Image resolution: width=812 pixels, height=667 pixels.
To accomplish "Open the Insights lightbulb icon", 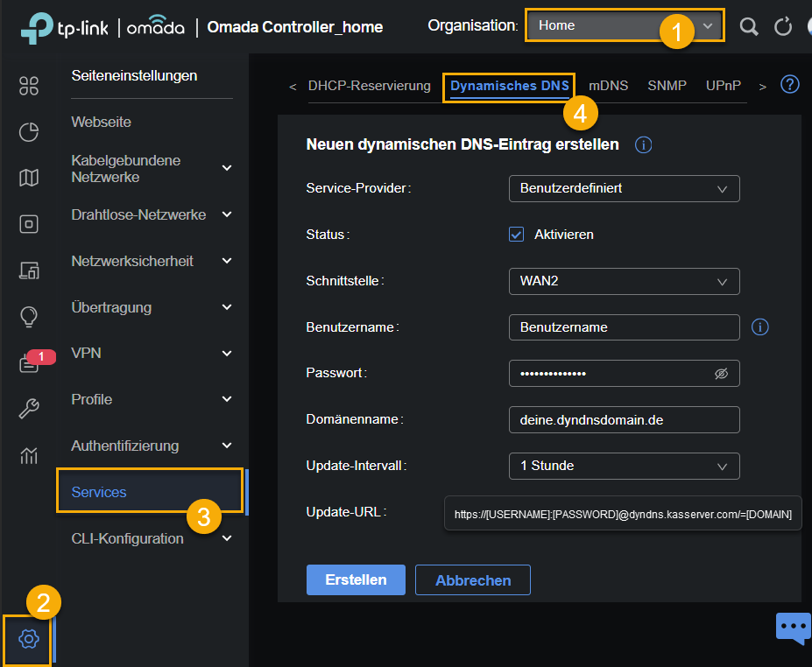I will coord(29,316).
